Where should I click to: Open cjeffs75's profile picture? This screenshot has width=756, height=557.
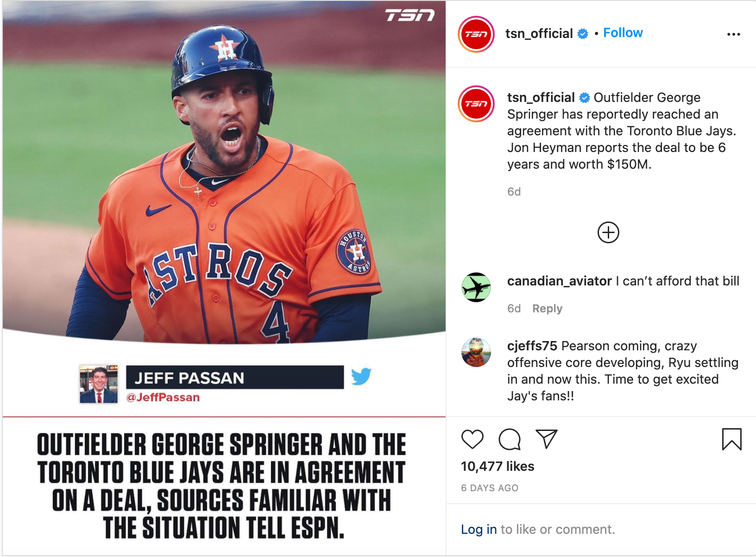pos(476,352)
